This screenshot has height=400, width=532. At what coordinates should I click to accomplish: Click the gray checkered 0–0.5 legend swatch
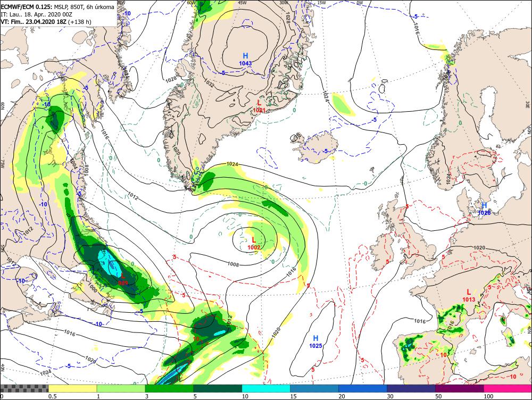(24, 388)
